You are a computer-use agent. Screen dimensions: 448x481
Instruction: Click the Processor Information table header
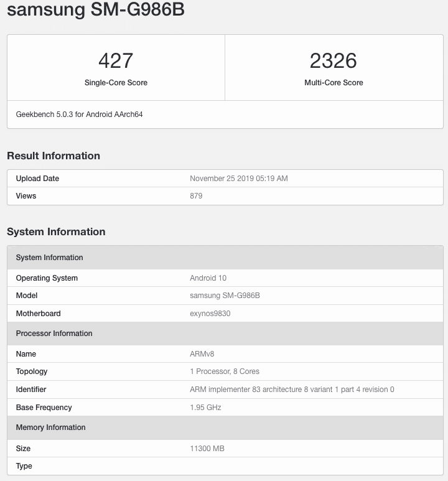[x=225, y=334]
